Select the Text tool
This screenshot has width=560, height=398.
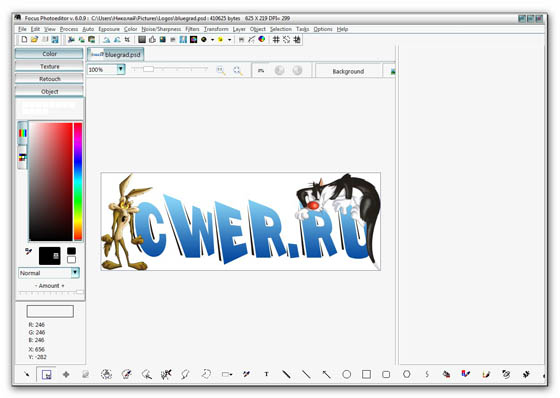(266, 374)
